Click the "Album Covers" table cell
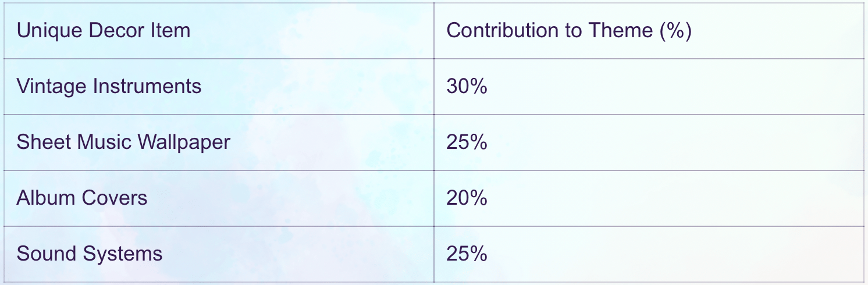The width and height of the screenshot is (868, 285). [x=82, y=198]
